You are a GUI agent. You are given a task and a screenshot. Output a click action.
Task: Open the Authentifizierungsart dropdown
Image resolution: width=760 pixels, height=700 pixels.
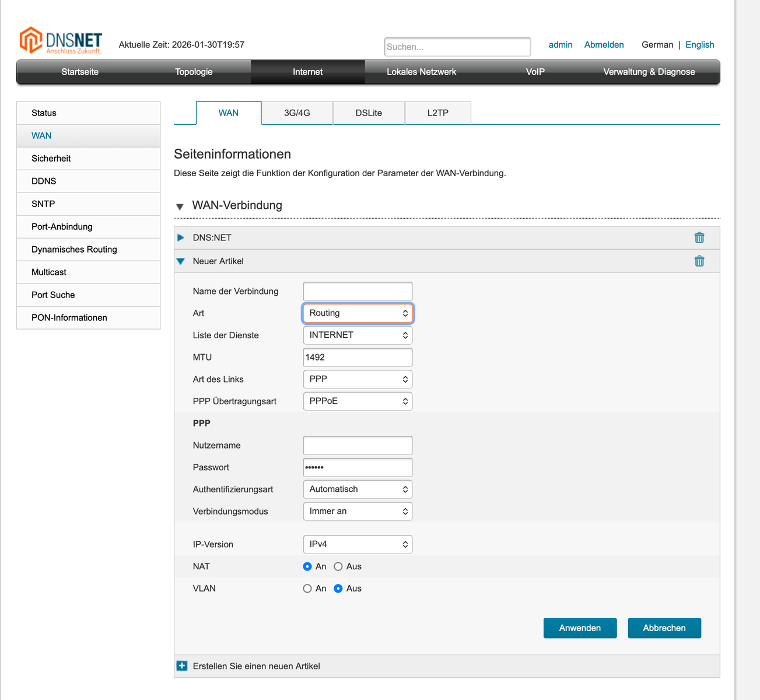358,489
